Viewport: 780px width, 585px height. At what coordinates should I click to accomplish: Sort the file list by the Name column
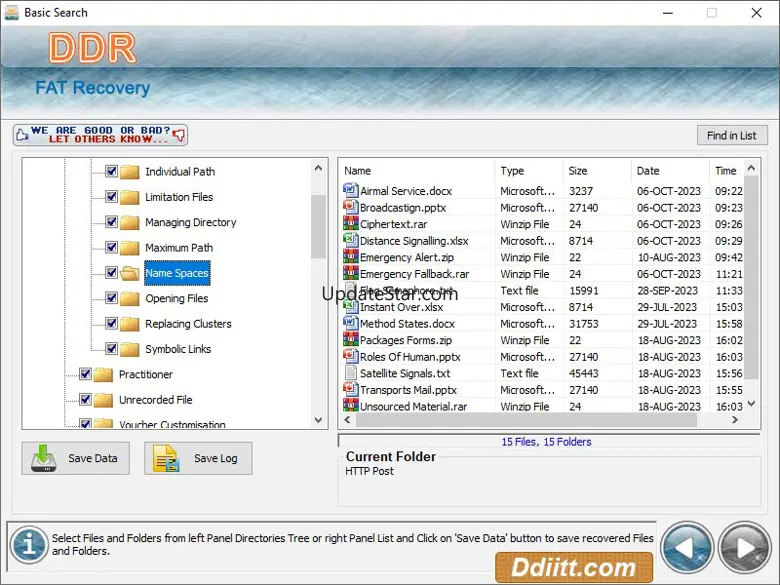[x=415, y=171]
